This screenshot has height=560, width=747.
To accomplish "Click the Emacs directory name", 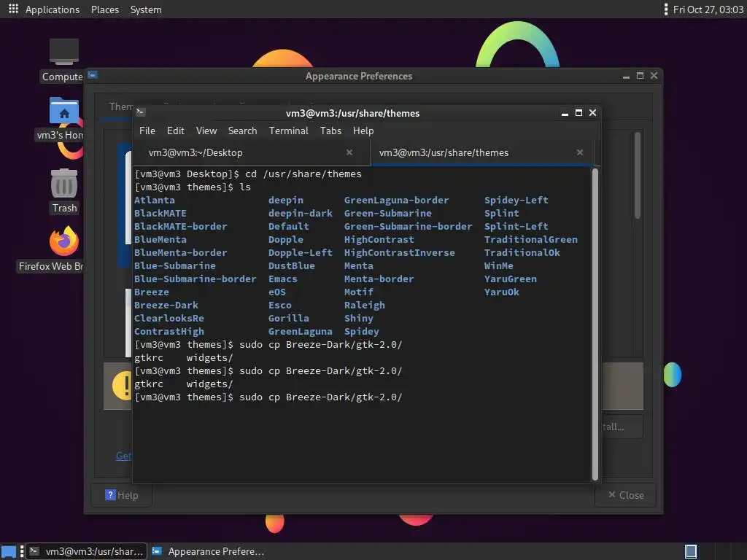I will pos(282,279).
